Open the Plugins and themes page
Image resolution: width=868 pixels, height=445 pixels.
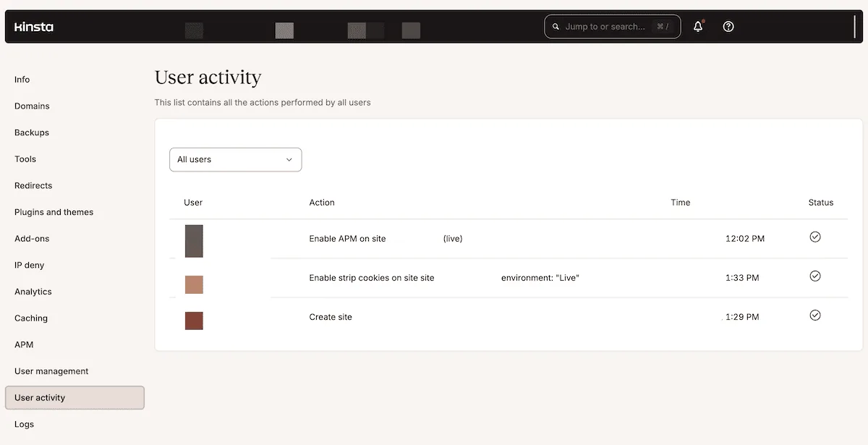pyautogui.click(x=54, y=212)
